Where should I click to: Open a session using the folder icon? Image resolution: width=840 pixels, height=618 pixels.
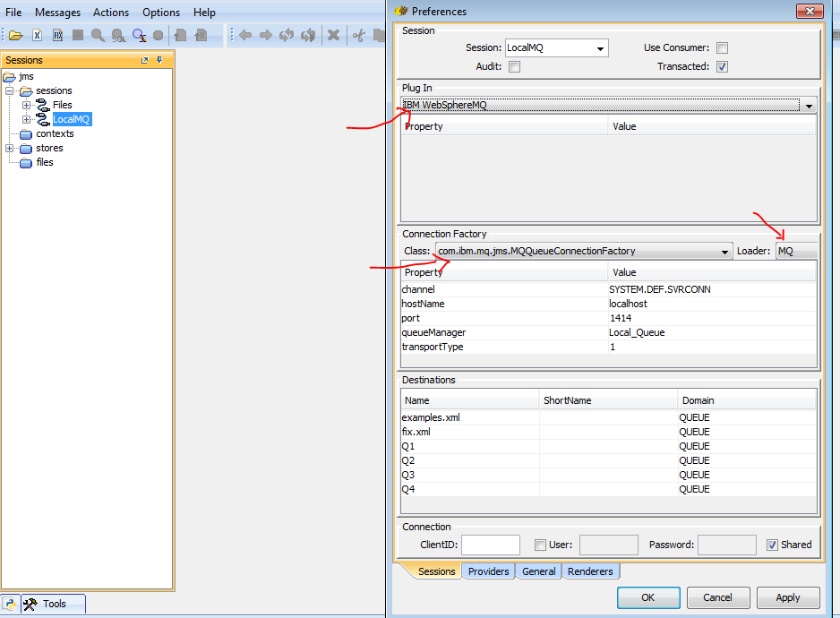(x=14, y=35)
